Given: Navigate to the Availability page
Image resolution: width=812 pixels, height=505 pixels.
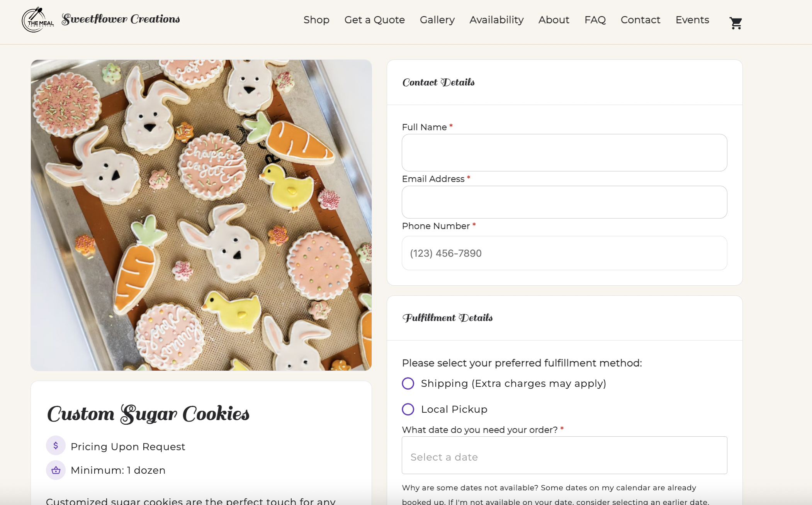Looking at the screenshot, I should click(x=496, y=20).
